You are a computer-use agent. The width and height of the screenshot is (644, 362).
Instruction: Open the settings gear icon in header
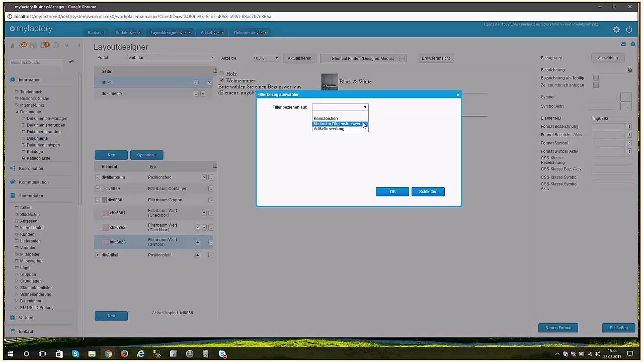pos(616,30)
